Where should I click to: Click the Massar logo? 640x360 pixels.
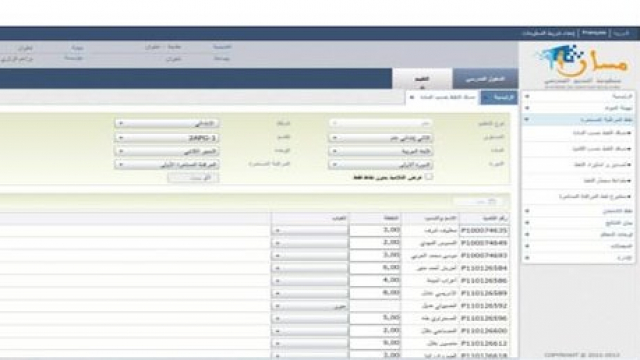click(582, 64)
